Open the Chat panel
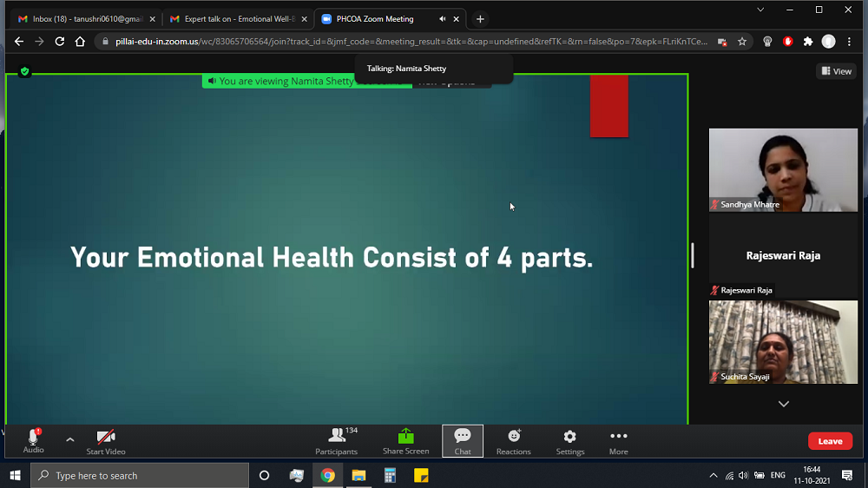This screenshot has width=868, height=488. (x=463, y=440)
